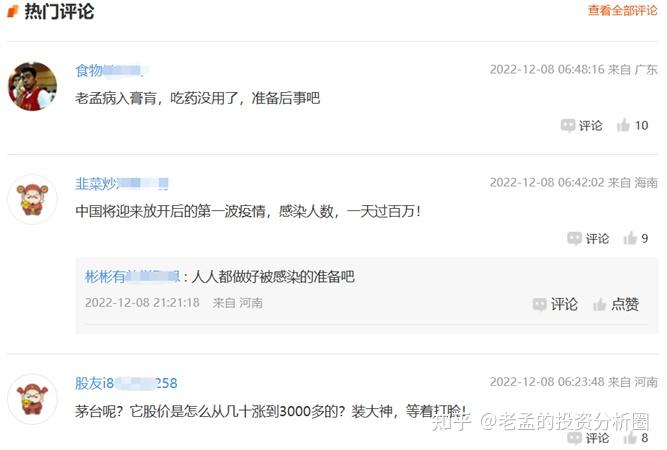Open the 查看全部评论 link
This screenshot has height=450, width=667.
pos(622,10)
